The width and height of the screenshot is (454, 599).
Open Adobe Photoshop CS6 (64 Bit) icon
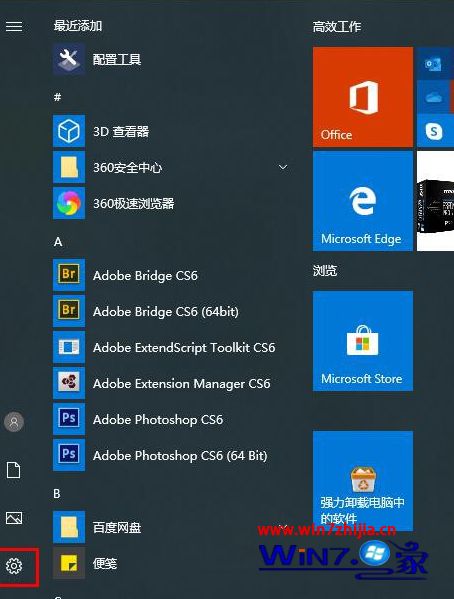click(x=69, y=455)
